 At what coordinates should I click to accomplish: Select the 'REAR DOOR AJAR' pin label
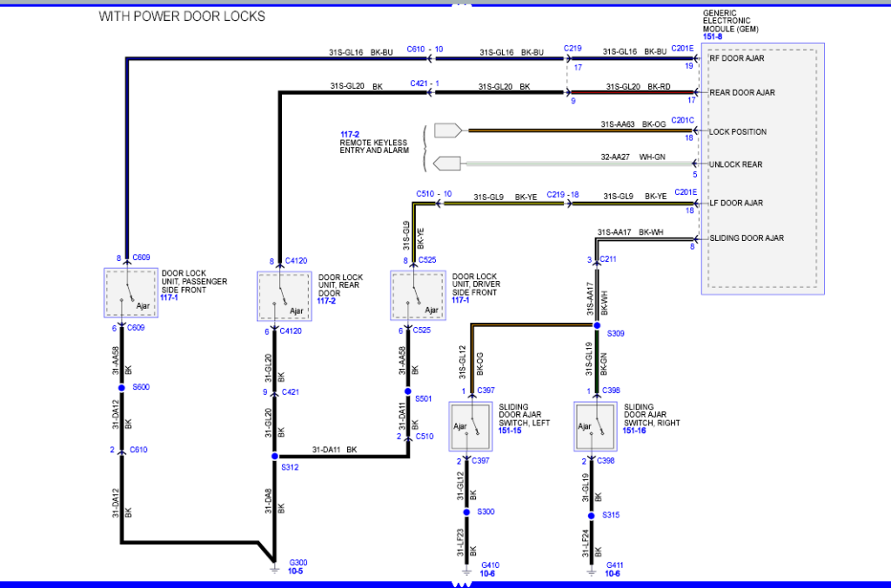tap(741, 92)
